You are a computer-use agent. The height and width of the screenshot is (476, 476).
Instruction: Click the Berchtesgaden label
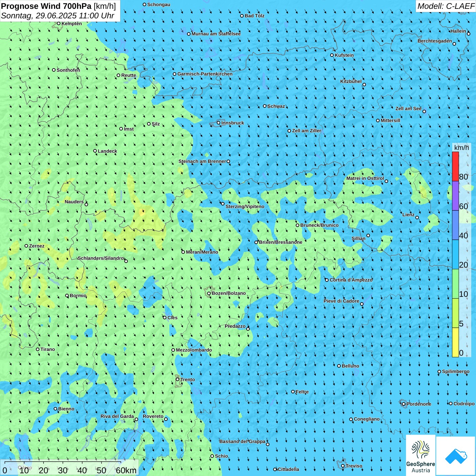point(435,41)
